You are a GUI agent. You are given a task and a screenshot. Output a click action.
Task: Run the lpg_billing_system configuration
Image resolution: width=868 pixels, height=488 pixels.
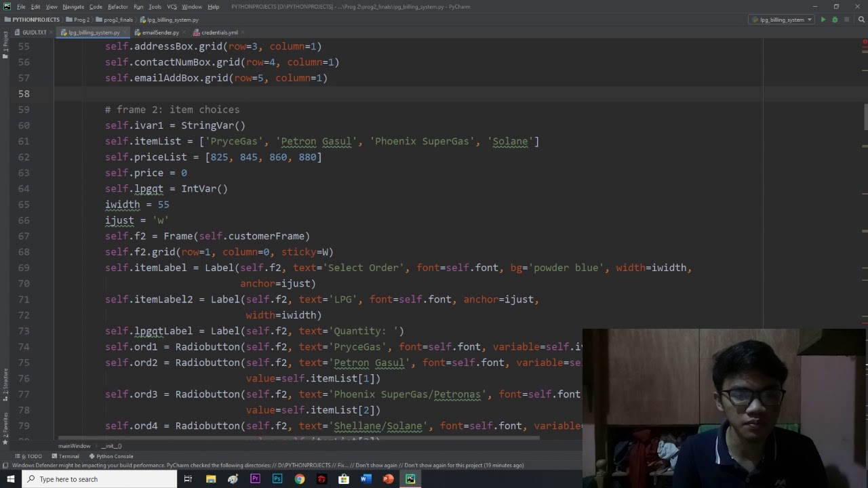[x=823, y=20]
